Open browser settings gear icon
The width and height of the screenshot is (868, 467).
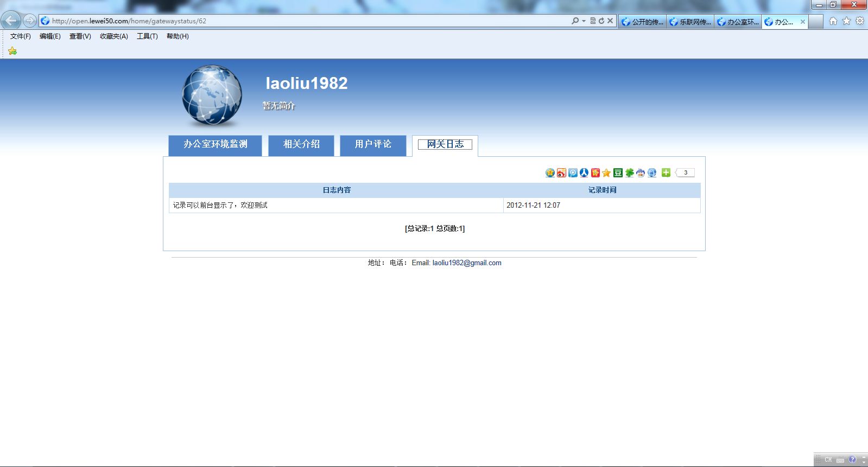[x=860, y=21]
